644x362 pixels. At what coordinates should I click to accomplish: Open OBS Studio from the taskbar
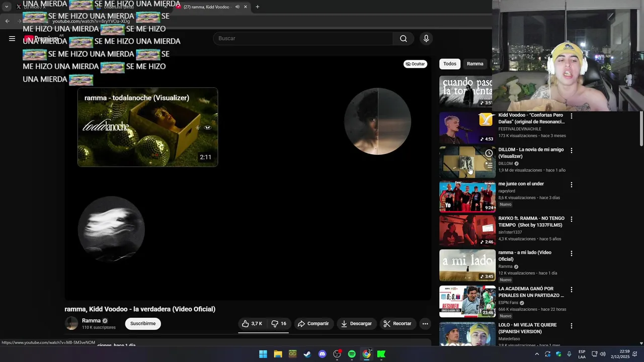click(x=337, y=354)
